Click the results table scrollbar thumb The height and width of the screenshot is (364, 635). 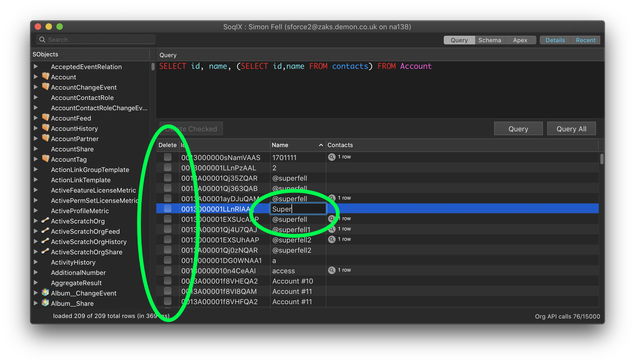(602, 159)
